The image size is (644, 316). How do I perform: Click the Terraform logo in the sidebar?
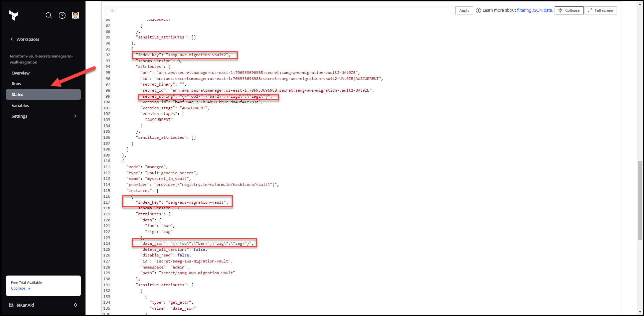pyautogui.click(x=13, y=15)
